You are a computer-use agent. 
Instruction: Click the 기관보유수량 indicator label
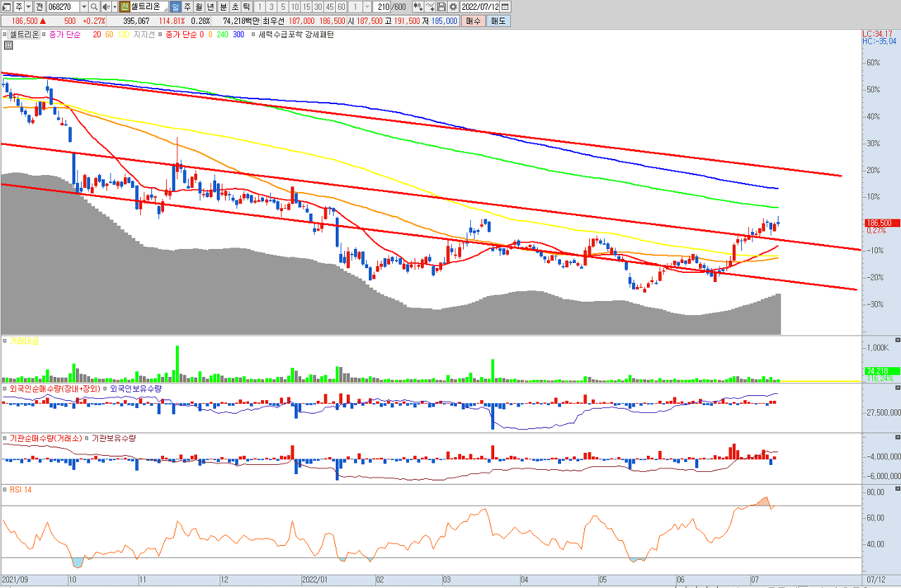pyautogui.click(x=114, y=437)
